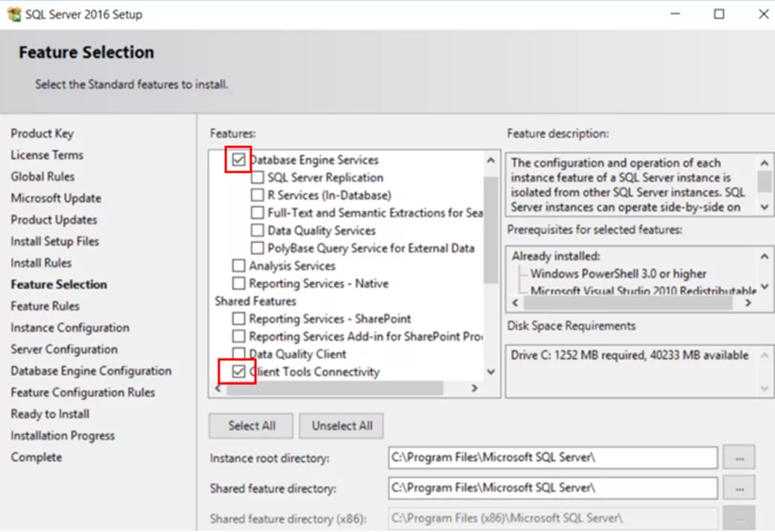Viewport: 775px width, 532px height.
Task: Click Already installed prerequisites node
Action: (x=556, y=256)
